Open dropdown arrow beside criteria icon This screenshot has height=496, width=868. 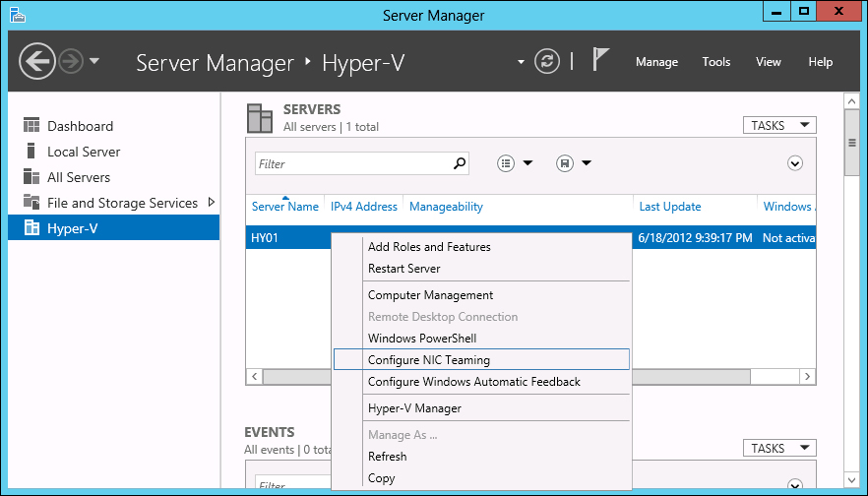[527, 163]
